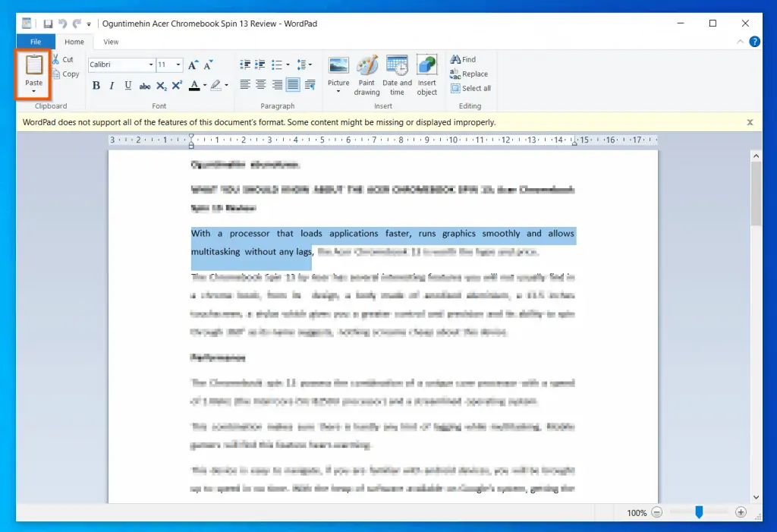Zoom out with the minus button
Viewport: 777px width, 532px height.
pos(656,512)
